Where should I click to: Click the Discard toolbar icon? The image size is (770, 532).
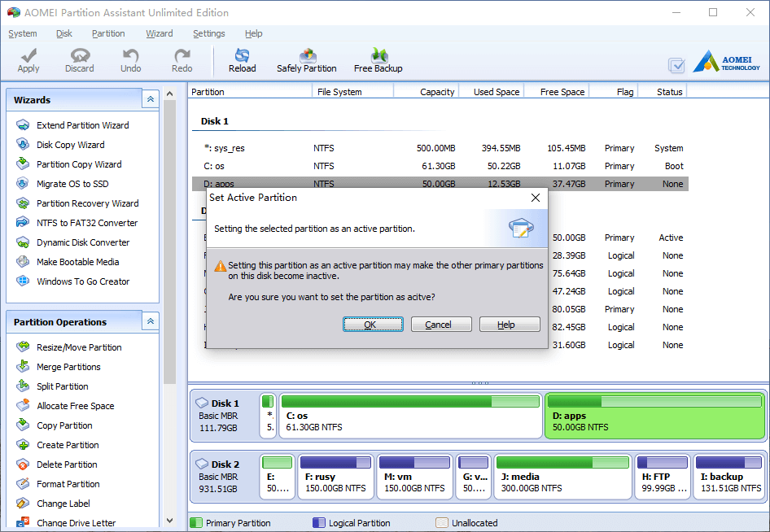point(80,55)
